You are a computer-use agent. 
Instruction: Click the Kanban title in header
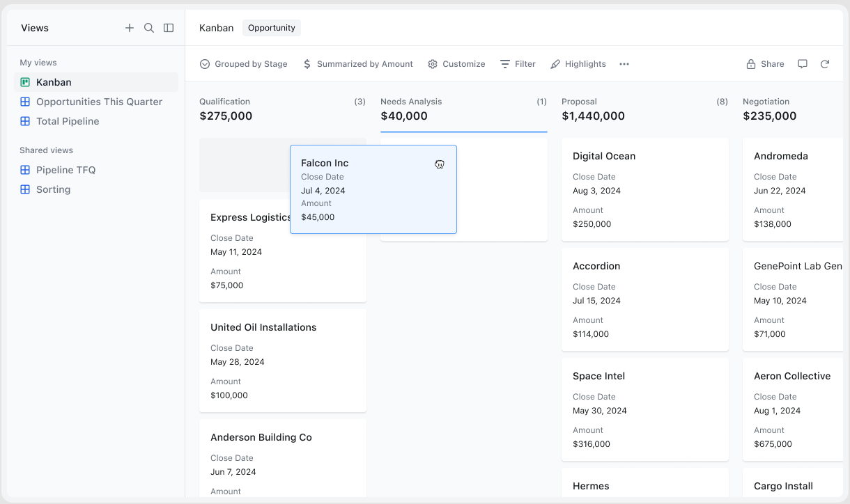click(x=217, y=28)
